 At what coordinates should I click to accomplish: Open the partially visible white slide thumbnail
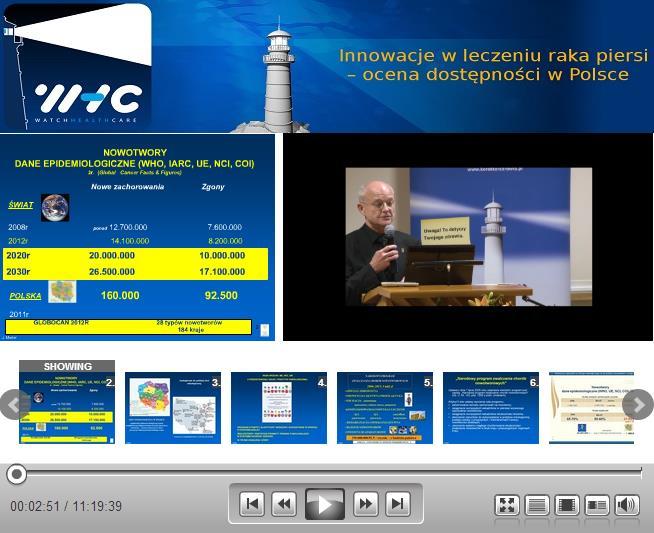click(x=591, y=408)
